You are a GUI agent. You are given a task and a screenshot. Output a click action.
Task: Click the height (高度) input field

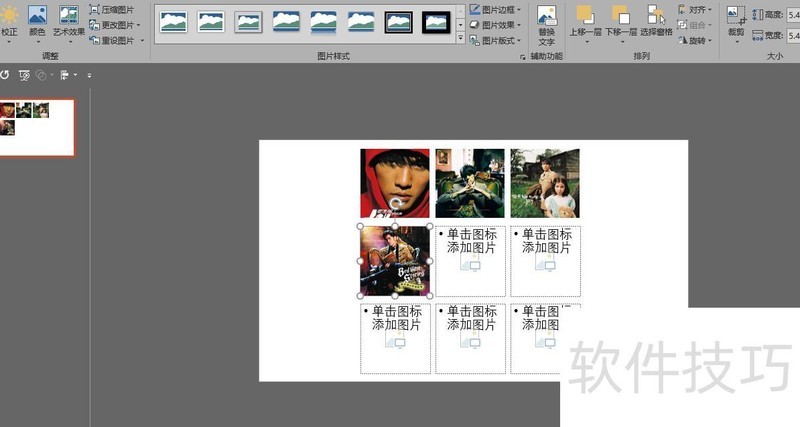click(x=793, y=15)
